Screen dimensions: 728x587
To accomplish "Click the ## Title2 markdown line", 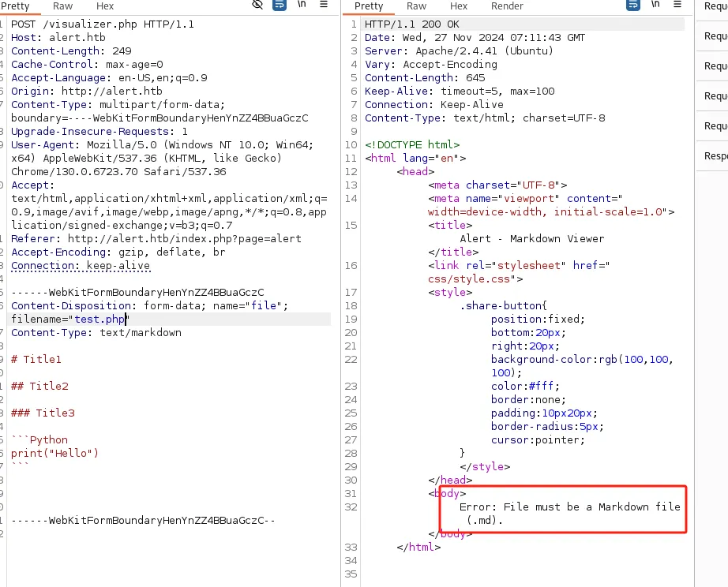I will (x=40, y=387).
